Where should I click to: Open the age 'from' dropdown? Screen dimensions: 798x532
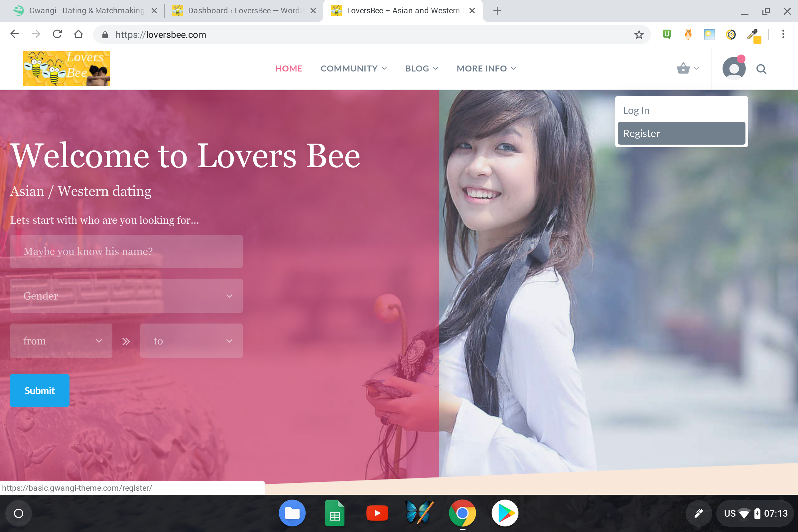tap(61, 340)
